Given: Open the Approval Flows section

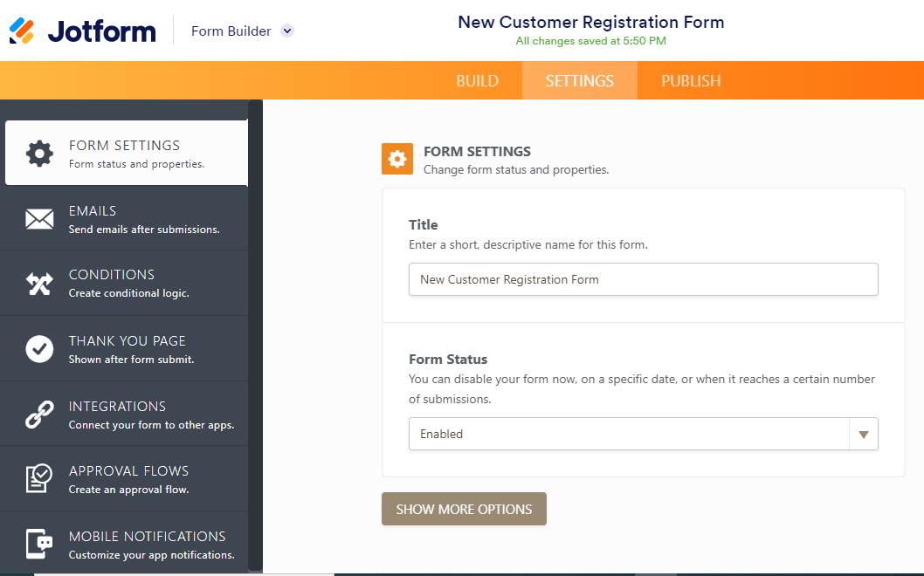Looking at the screenshot, I should coord(124,479).
